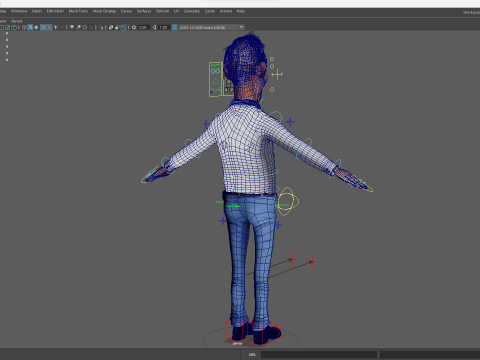This screenshot has height=360, width=480.
Task: Toggle viewport Shadows icon
Action: coord(62,27)
